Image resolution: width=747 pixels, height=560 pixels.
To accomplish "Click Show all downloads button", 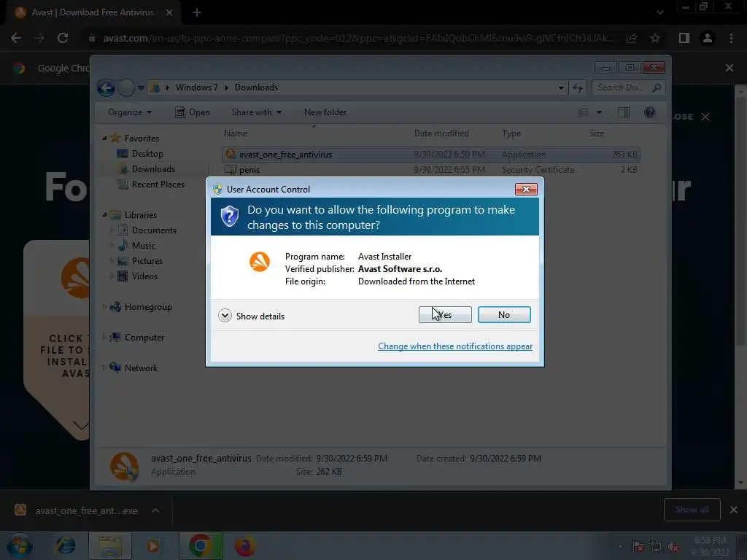I will pos(692,510).
